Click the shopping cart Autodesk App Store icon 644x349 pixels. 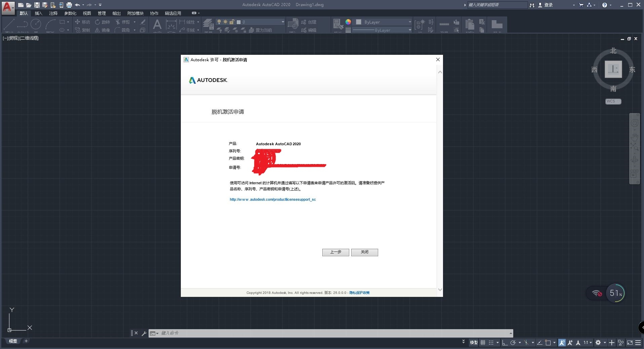[x=581, y=5]
